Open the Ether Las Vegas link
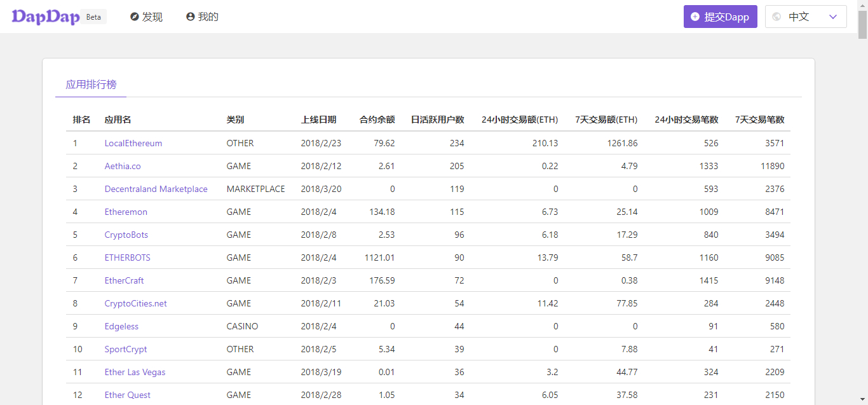Image resolution: width=868 pixels, height=405 pixels. pyautogui.click(x=135, y=372)
